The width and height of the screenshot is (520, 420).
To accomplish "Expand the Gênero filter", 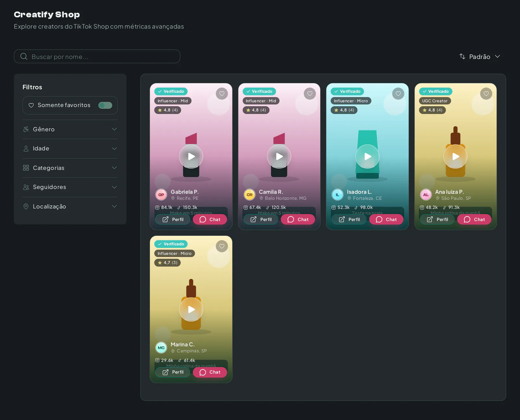I will [70, 129].
